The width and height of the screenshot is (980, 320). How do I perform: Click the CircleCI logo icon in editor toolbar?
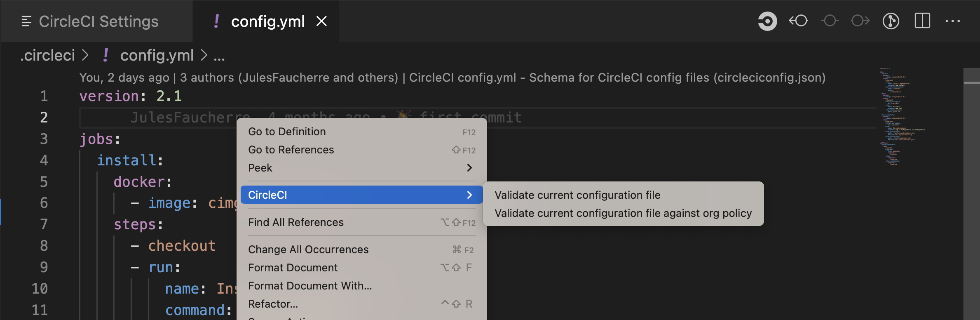pos(767,21)
